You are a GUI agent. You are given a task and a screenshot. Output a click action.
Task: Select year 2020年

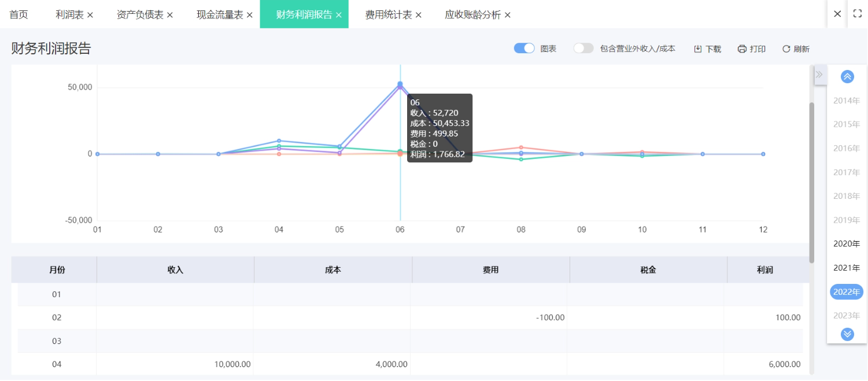(x=847, y=244)
